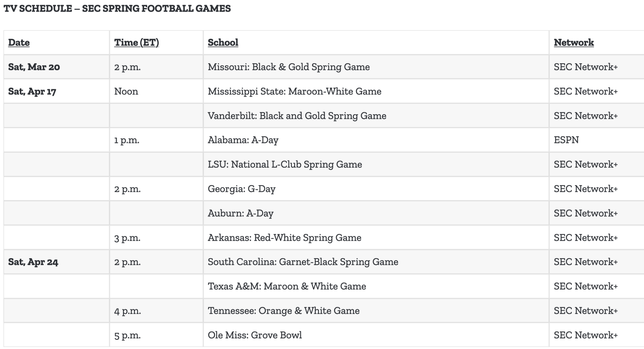This screenshot has width=644, height=349.
Task: Click the Alabama: A-Day row text
Action: pyautogui.click(x=243, y=140)
